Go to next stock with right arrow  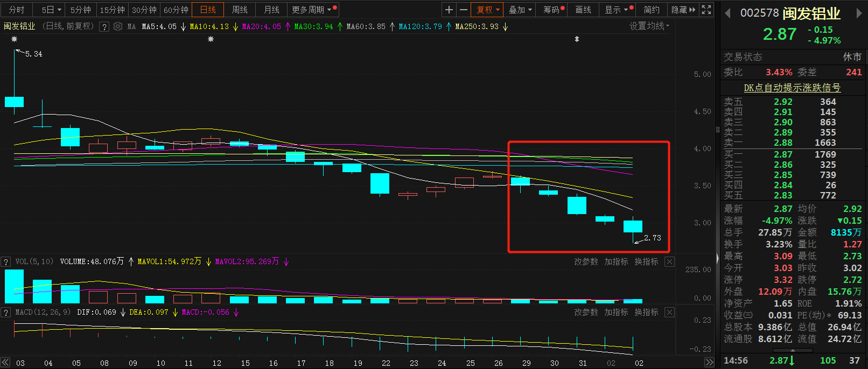(859, 13)
